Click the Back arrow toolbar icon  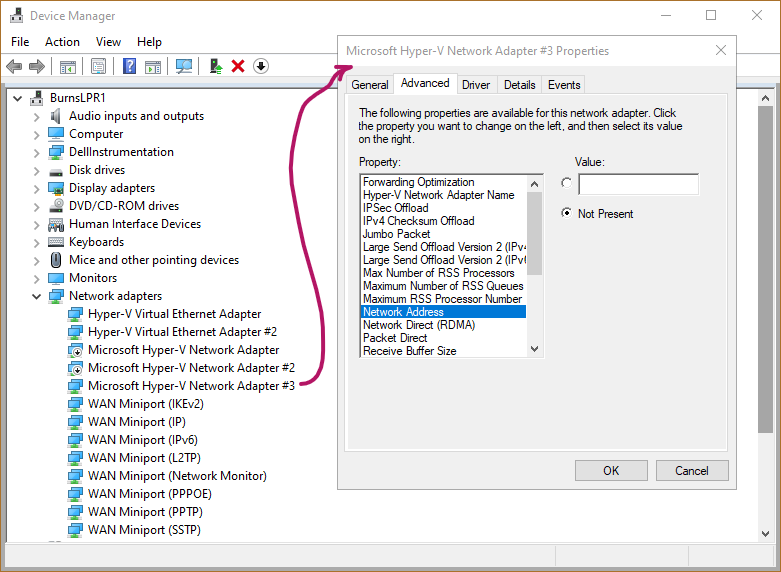point(14,66)
